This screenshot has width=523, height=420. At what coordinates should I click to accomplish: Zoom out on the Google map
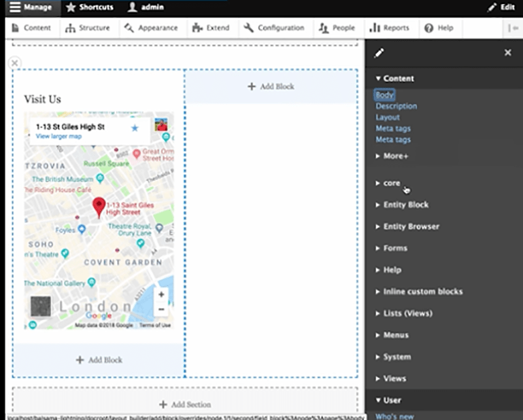161,309
